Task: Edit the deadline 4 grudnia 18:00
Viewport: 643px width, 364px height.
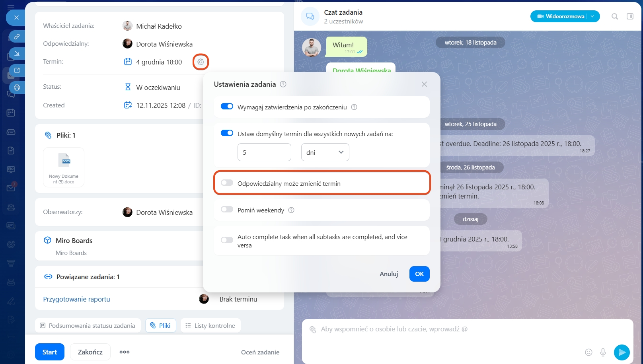Action: coord(159,62)
